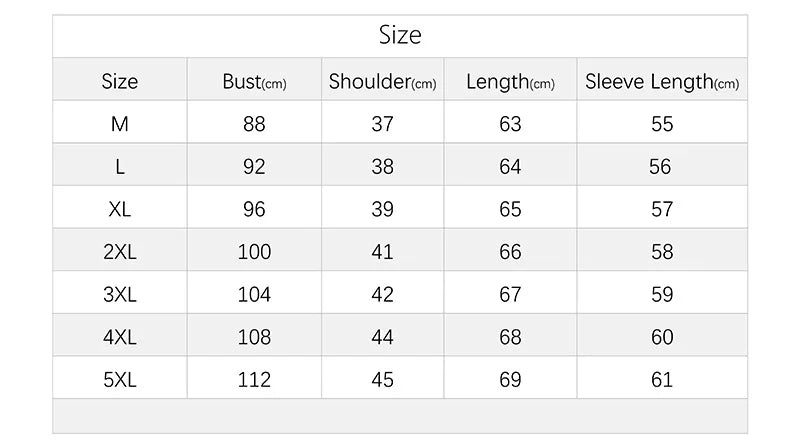
Task: Select the M size row label
Action: pyautogui.click(x=120, y=124)
